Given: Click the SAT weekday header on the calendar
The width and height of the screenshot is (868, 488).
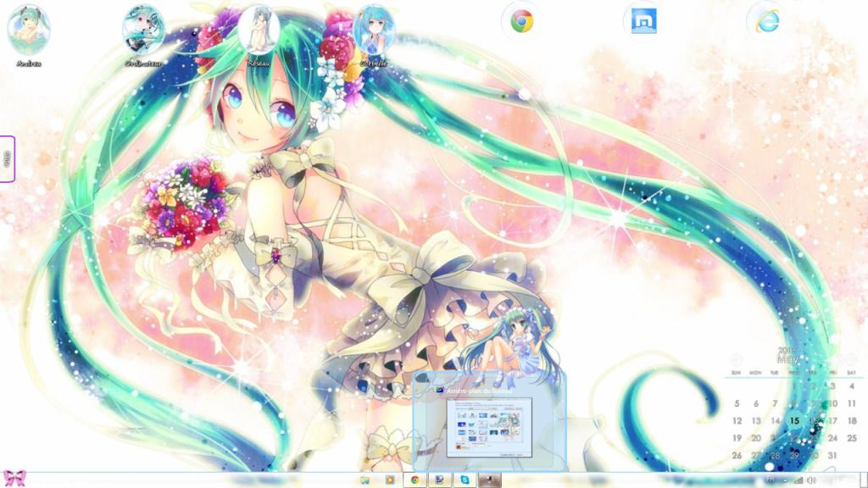Looking at the screenshot, I should [851, 373].
